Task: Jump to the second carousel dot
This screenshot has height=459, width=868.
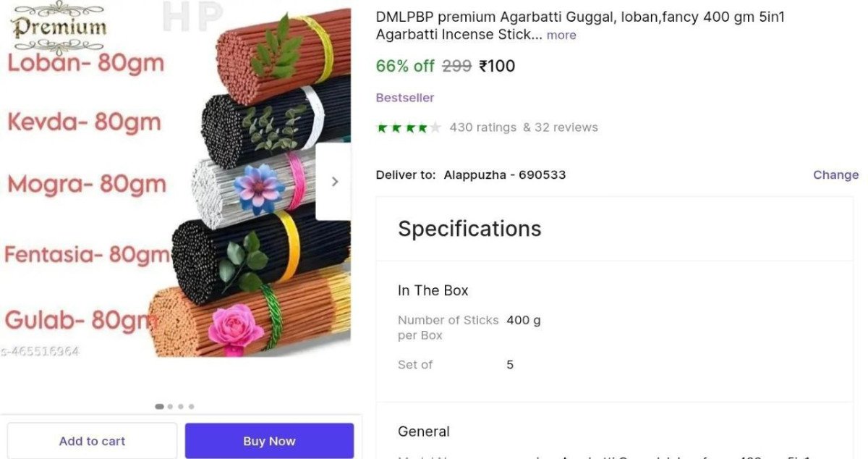Action: [x=170, y=407]
